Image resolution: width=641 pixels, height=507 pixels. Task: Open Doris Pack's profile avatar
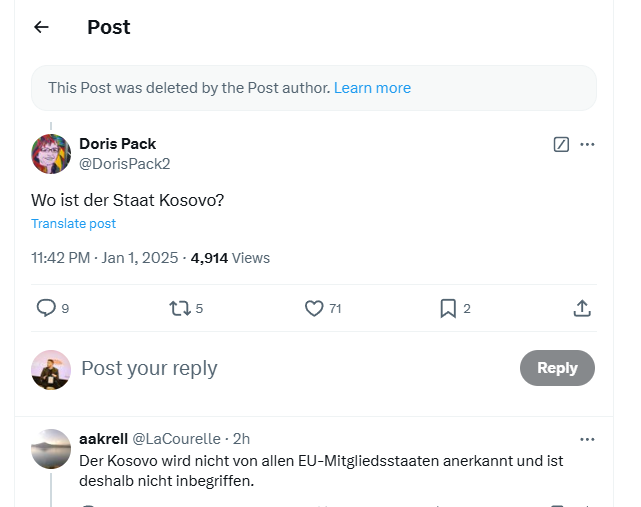click(51, 154)
